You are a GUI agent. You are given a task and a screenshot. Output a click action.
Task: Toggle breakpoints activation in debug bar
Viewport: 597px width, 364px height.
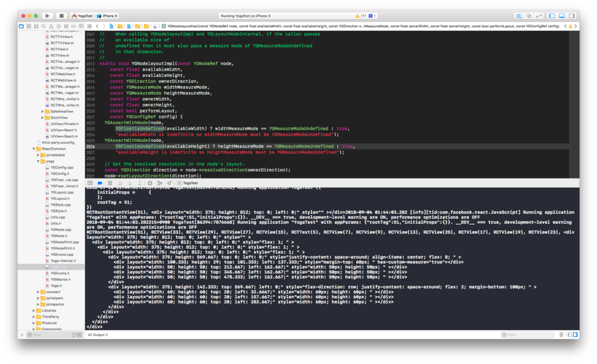click(x=100, y=183)
